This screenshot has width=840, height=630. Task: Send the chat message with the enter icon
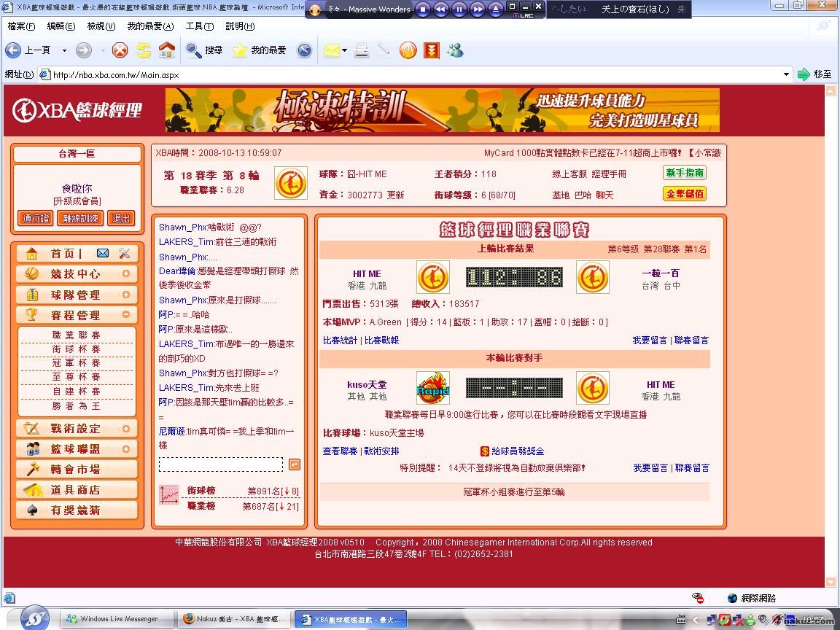[x=294, y=464]
